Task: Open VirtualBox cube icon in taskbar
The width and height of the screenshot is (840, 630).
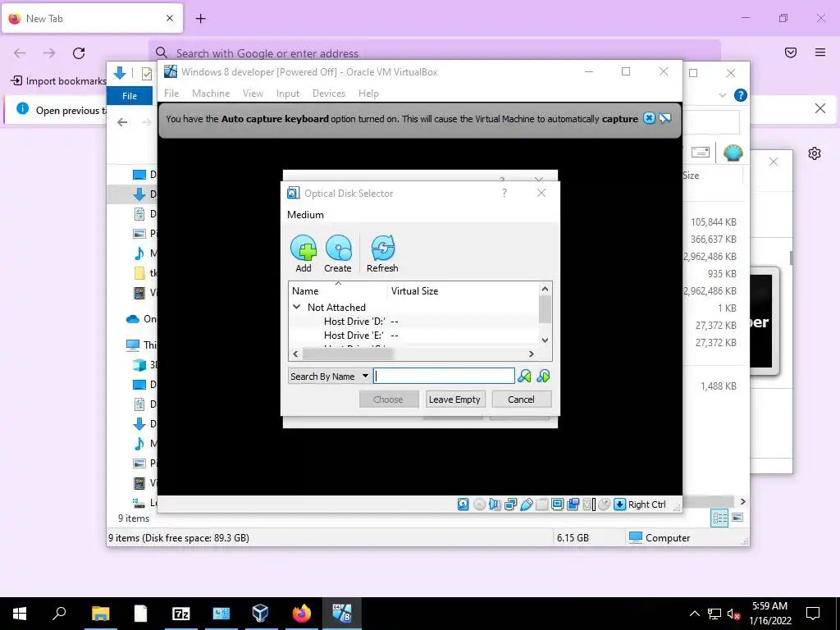Action: coord(260,614)
